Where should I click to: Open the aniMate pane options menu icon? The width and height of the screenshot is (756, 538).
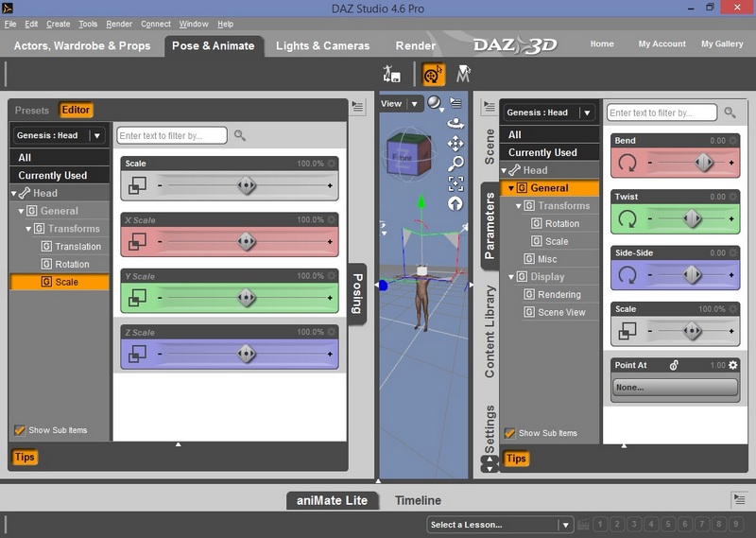click(x=739, y=498)
